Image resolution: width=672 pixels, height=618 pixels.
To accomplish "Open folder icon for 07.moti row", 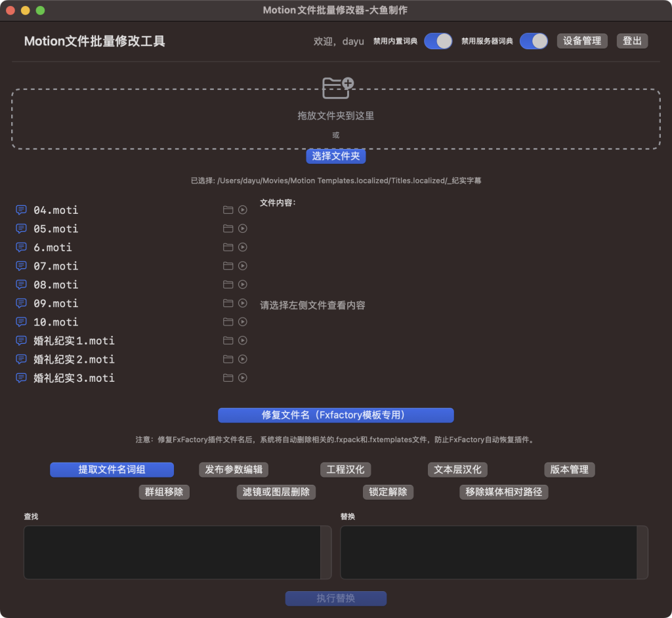I will (228, 266).
